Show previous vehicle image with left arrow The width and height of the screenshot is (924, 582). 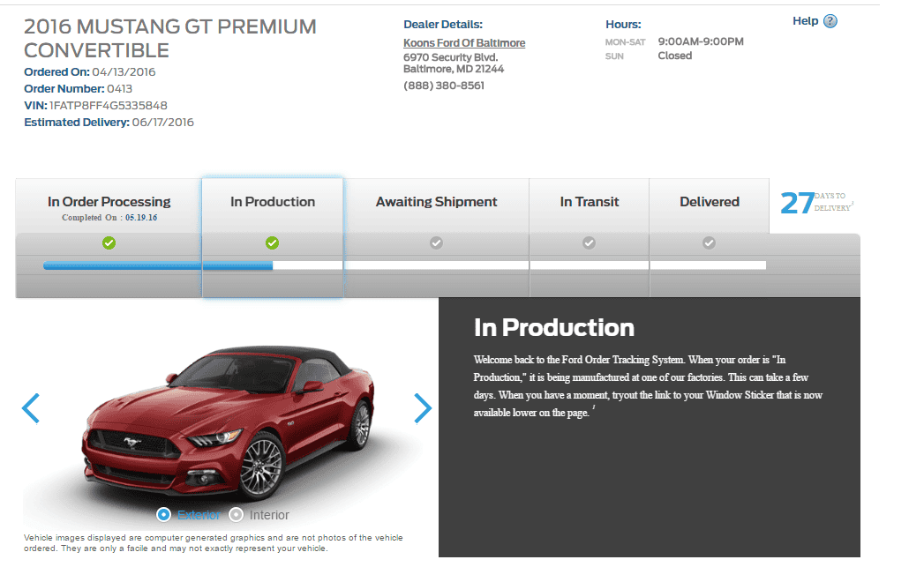pyautogui.click(x=31, y=408)
